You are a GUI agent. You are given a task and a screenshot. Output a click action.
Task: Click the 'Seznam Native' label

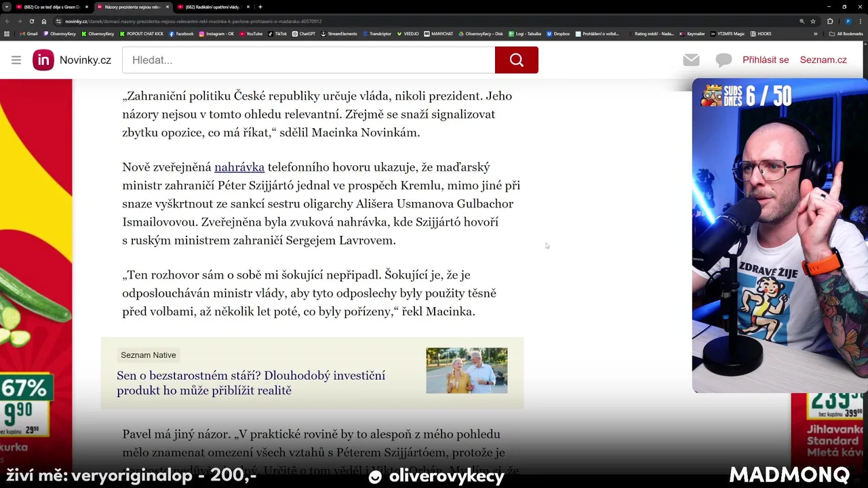pyautogui.click(x=148, y=355)
